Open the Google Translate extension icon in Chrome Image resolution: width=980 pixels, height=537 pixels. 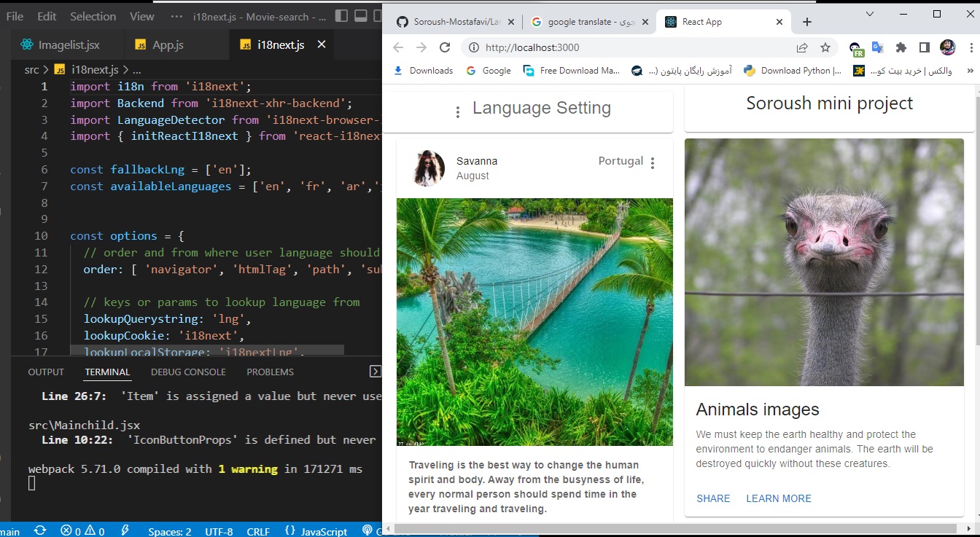pyautogui.click(x=877, y=47)
